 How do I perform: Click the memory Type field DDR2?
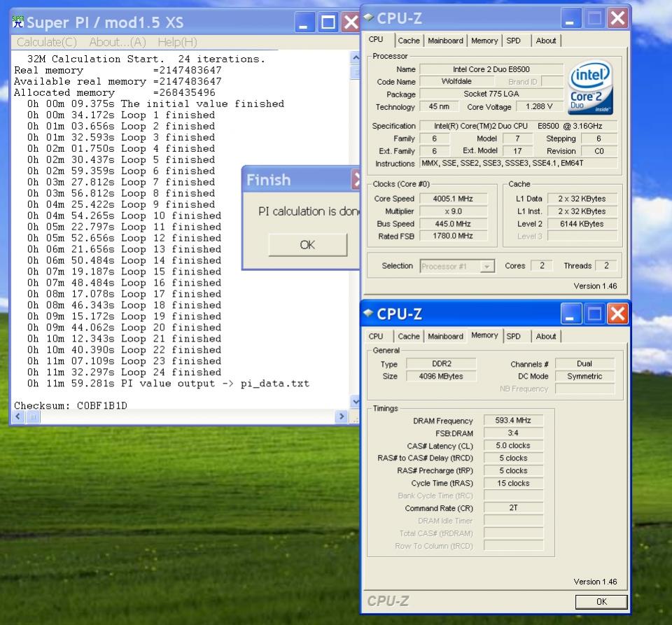[441, 364]
